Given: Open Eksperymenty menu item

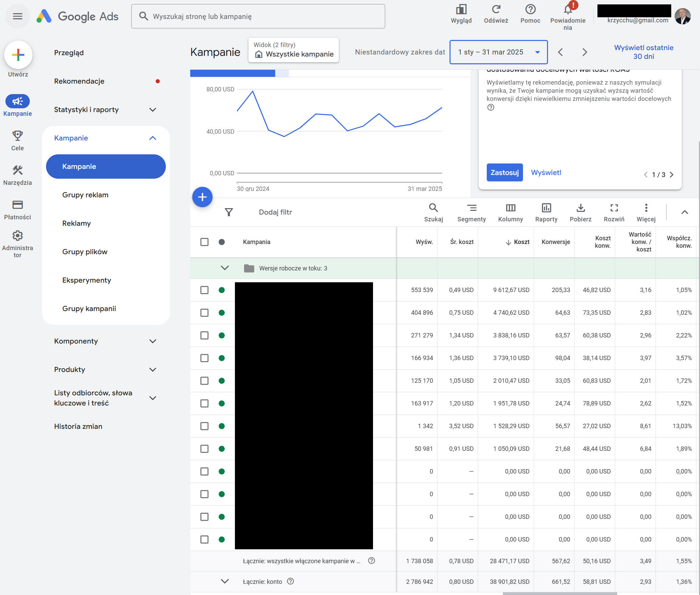Looking at the screenshot, I should (x=87, y=280).
